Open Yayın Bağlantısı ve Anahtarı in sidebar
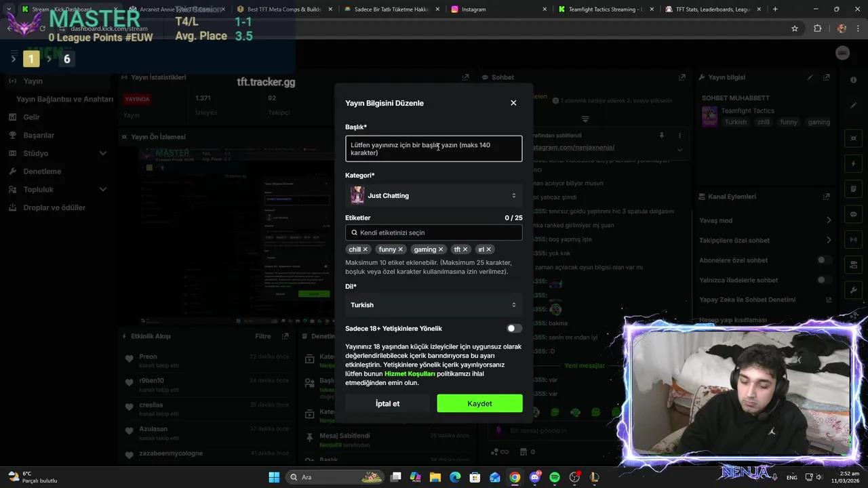Viewport: 868px width, 488px height. coord(64,99)
